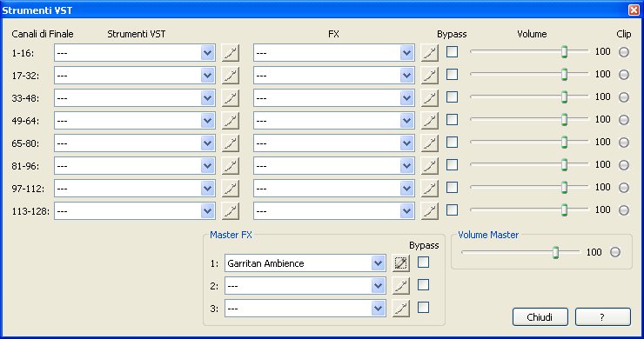The width and height of the screenshot is (644, 339).
Task: Click the Volume Master slider handle
Action: click(x=555, y=252)
